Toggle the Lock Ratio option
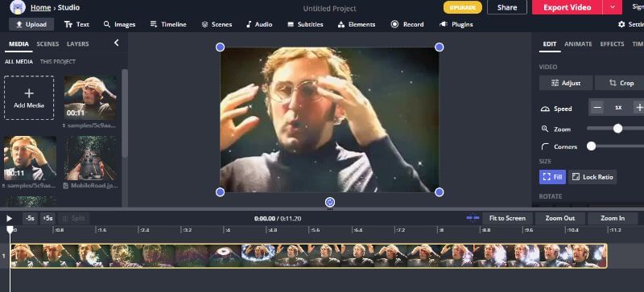Viewport: 644px width, 292px height. point(592,177)
